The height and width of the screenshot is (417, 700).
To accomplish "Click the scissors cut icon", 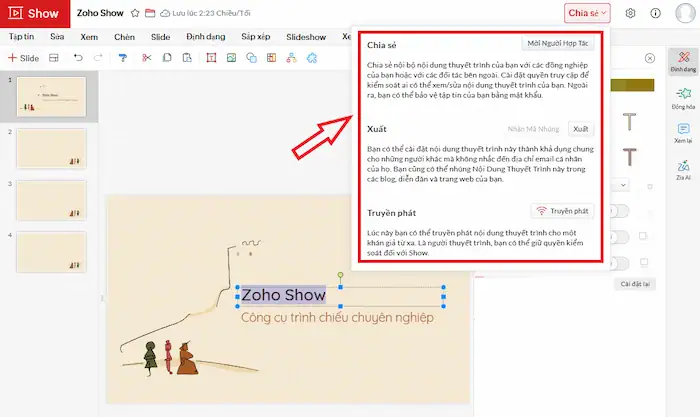I will pyautogui.click(x=146, y=58).
